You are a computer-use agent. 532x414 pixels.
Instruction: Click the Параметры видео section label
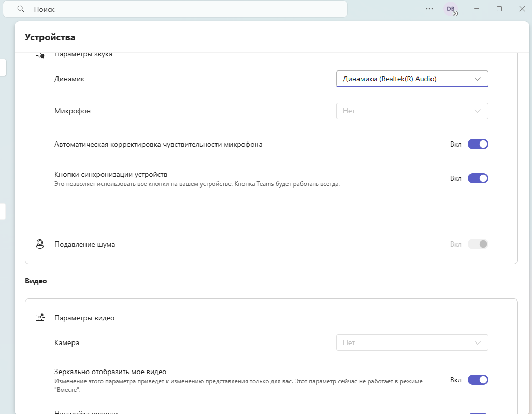point(84,318)
